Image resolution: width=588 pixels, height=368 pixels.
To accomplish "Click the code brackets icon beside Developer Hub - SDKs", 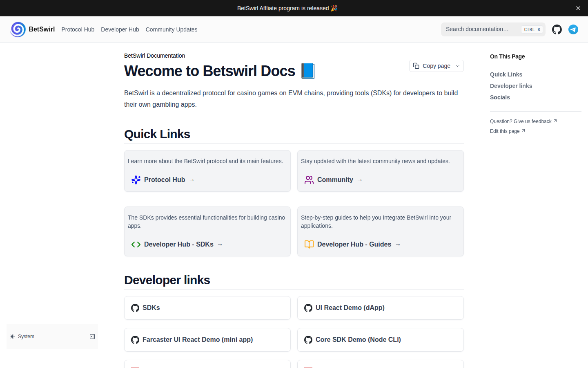I will (136, 245).
